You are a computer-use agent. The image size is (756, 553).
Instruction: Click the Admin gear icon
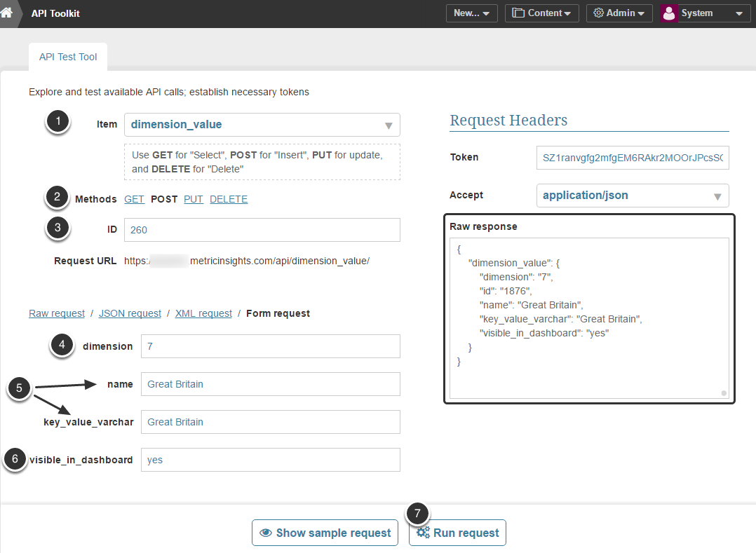598,13
